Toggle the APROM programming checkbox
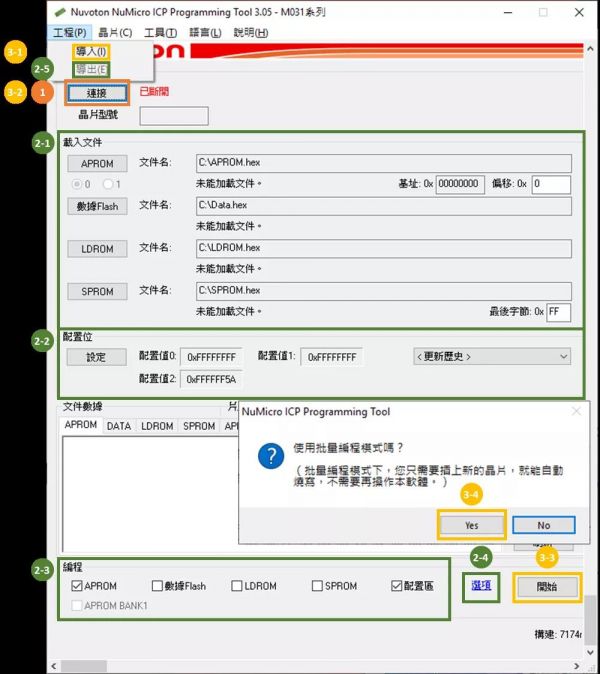This screenshot has width=600, height=674. (x=78, y=586)
